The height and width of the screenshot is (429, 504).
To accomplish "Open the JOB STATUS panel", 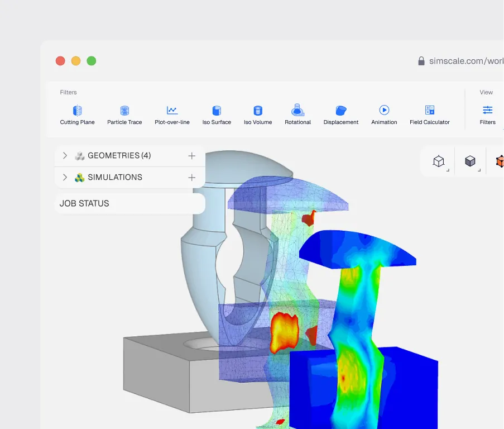I will (x=130, y=203).
